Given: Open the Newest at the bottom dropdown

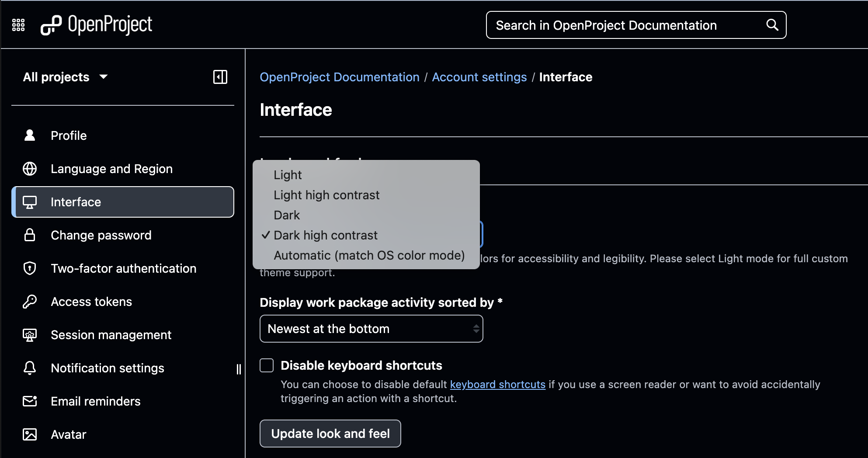Looking at the screenshot, I should (371, 329).
